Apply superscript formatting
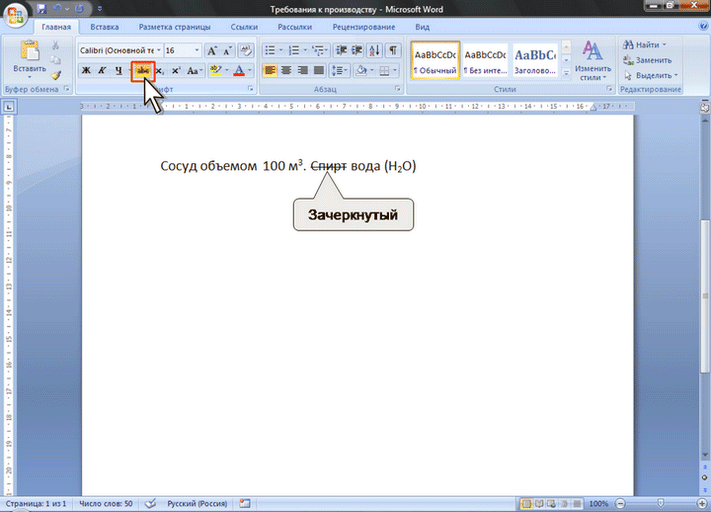Screen dimensions: 711x512 176,70
